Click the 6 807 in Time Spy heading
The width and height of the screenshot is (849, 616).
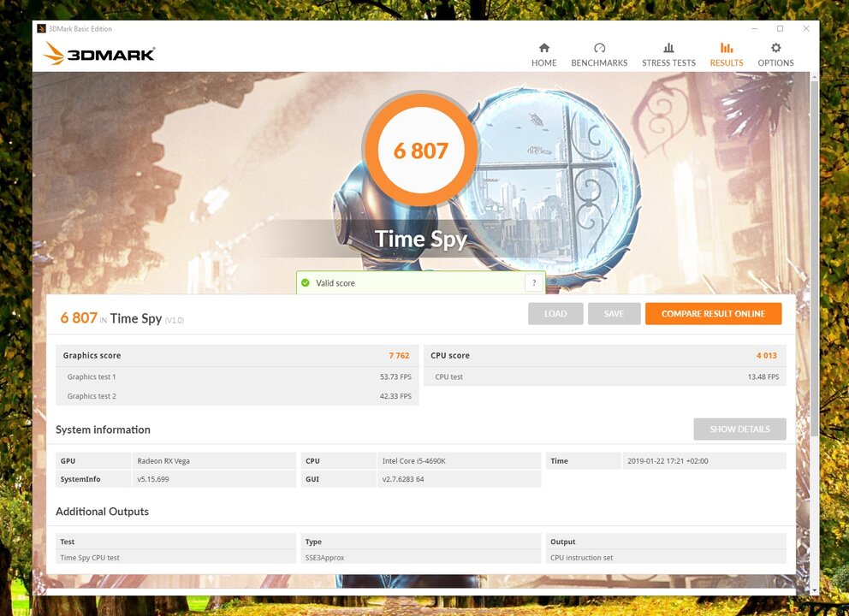coord(122,318)
